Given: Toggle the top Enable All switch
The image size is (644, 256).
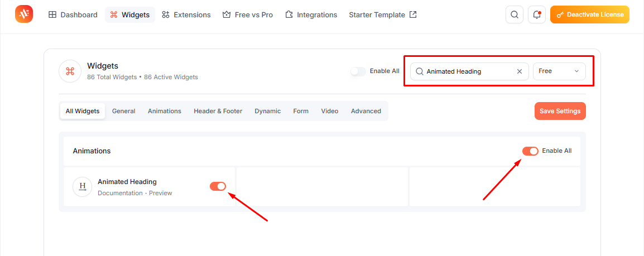Looking at the screenshot, I should [358, 71].
